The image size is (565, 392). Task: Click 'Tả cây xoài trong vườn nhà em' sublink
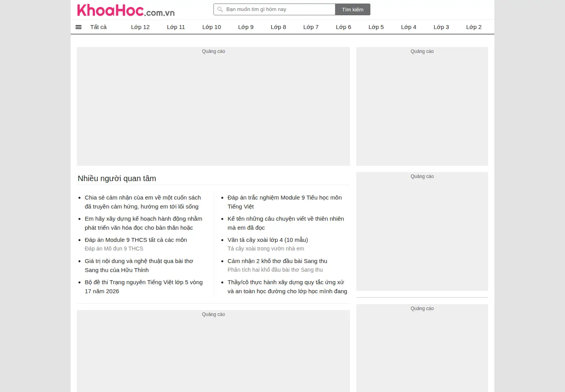[x=266, y=249]
